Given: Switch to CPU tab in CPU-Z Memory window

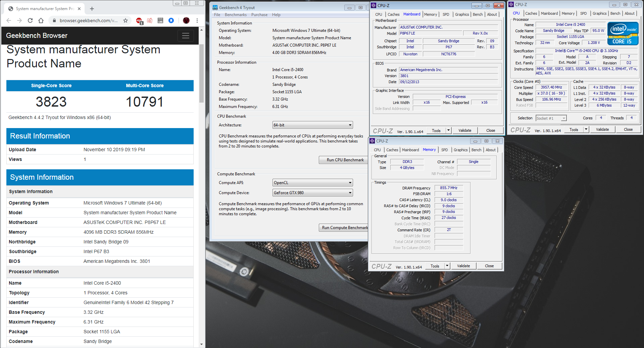Looking at the screenshot, I should [x=377, y=150].
